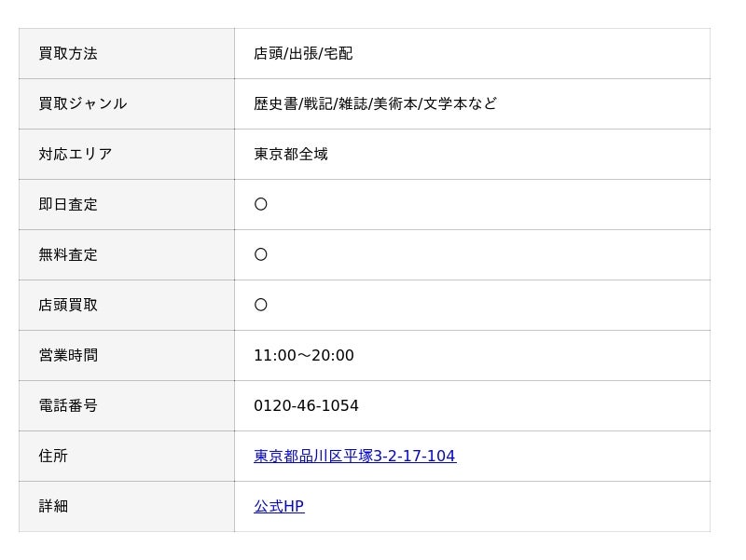
Task: Click the 住所 label cell
Action: point(53,457)
